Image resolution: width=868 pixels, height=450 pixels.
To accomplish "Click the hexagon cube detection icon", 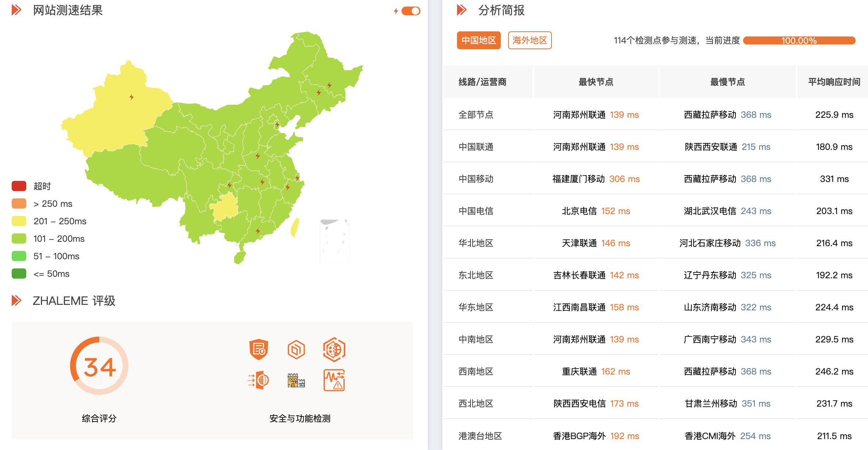I will (x=296, y=349).
